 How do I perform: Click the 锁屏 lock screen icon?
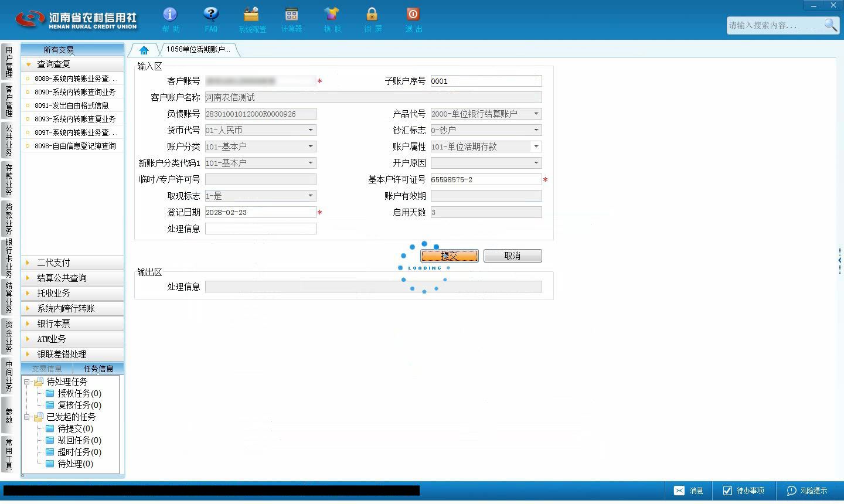[x=372, y=19]
